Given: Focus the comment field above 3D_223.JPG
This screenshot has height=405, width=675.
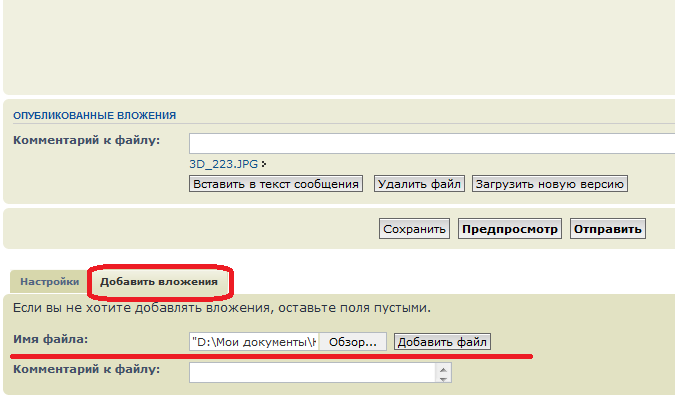Looking at the screenshot, I should click(430, 142).
